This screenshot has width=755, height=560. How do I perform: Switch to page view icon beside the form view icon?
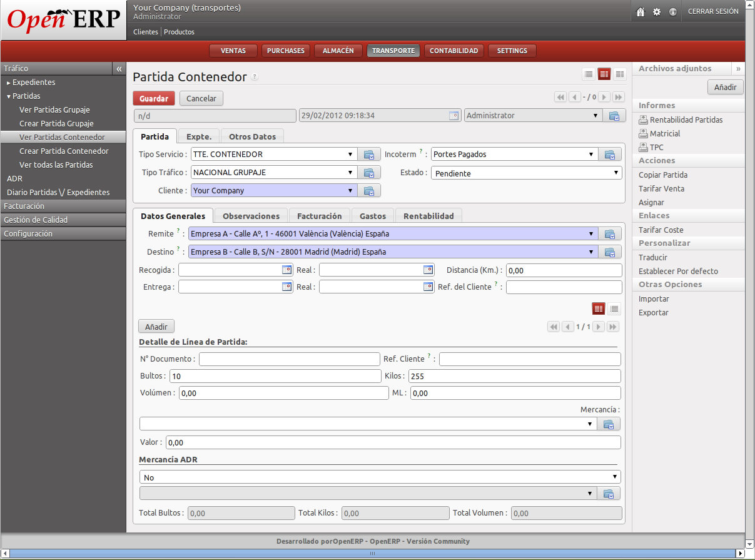point(619,74)
